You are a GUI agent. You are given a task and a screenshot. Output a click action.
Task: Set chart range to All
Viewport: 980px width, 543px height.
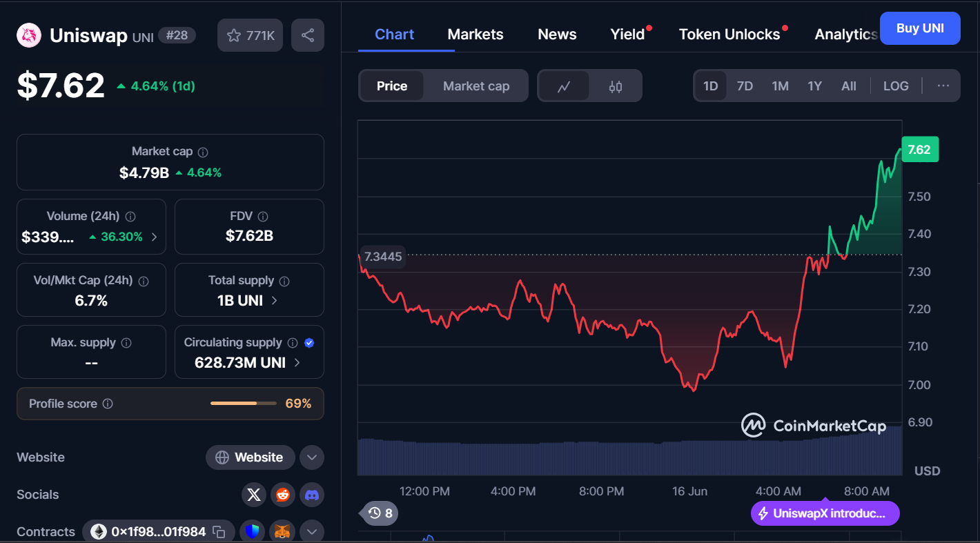tap(849, 86)
